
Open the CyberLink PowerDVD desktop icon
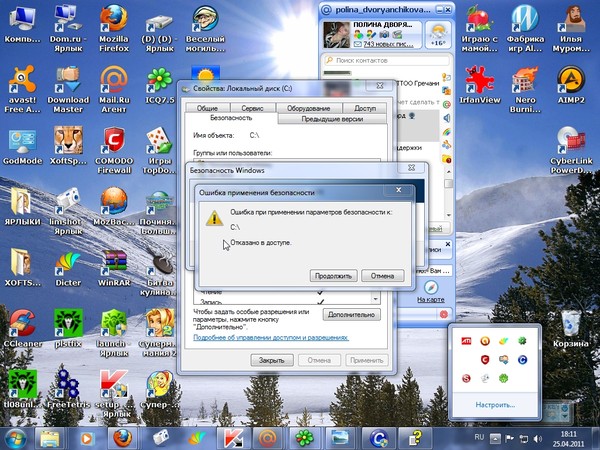(x=571, y=151)
